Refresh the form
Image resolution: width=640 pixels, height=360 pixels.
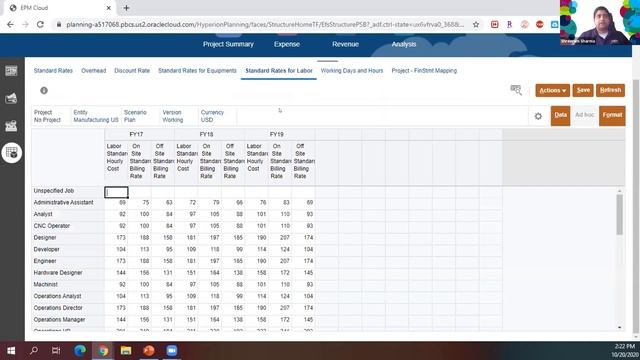[610, 91]
